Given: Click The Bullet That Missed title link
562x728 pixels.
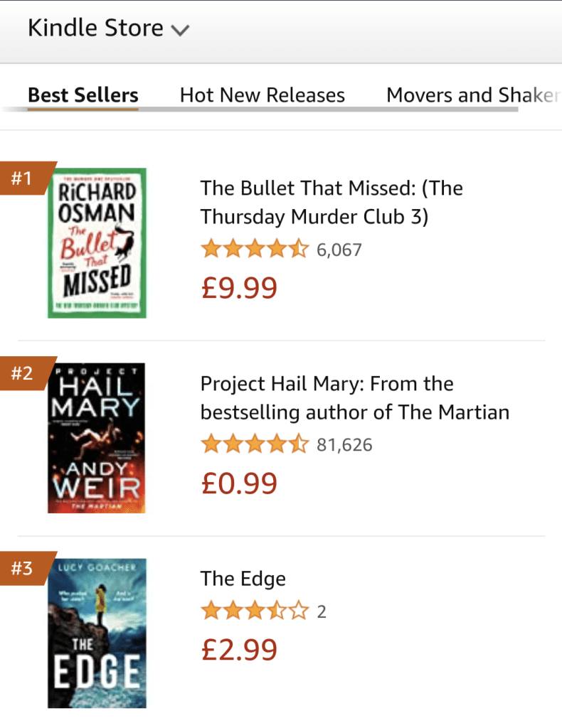Looking at the screenshot, I should (332, 202).
